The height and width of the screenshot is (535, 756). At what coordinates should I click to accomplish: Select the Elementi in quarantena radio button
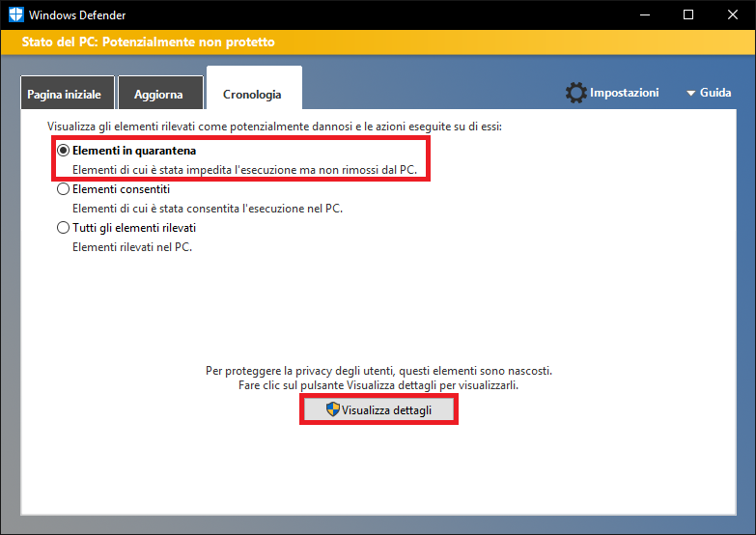64,151
